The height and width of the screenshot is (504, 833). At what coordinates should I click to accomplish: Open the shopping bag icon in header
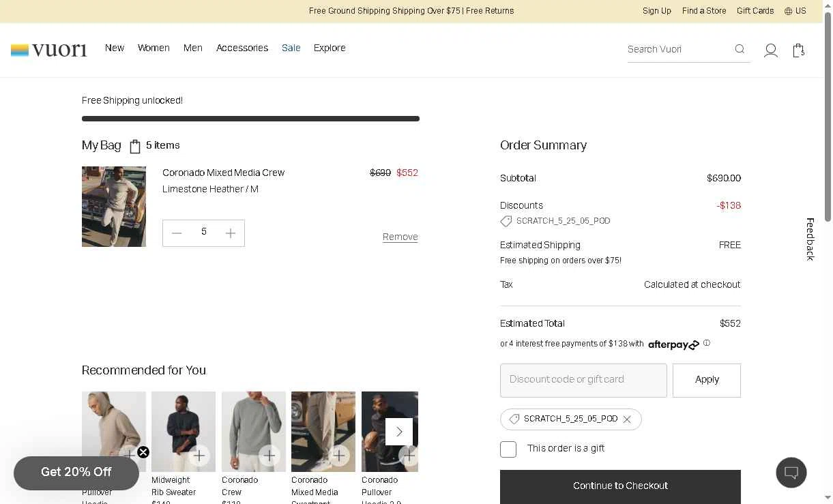[798, 50]
